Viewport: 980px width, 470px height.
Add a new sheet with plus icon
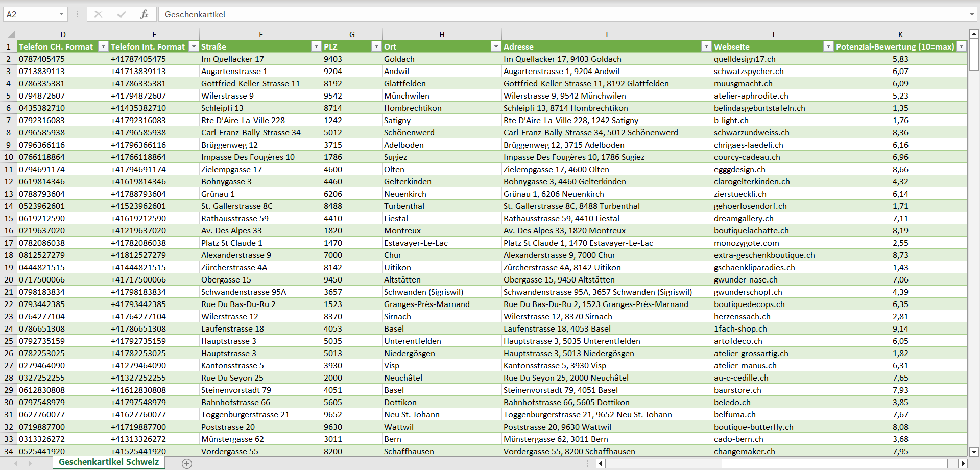tap(187, 463)
